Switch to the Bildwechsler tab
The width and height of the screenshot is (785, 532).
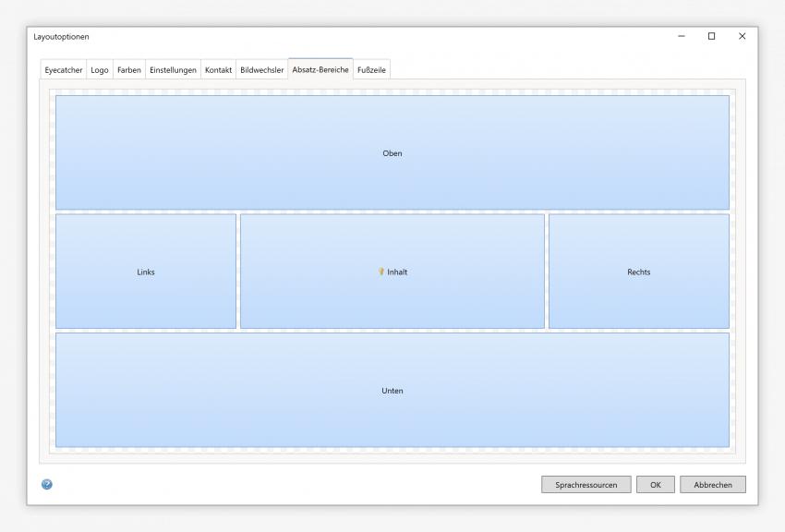pyautogui.click(x=261, y=70)
